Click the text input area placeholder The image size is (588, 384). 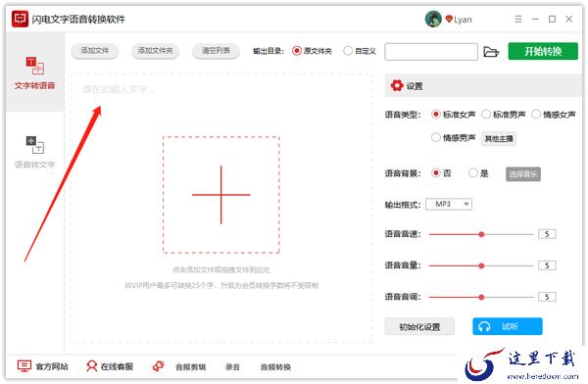click(119, 89)
